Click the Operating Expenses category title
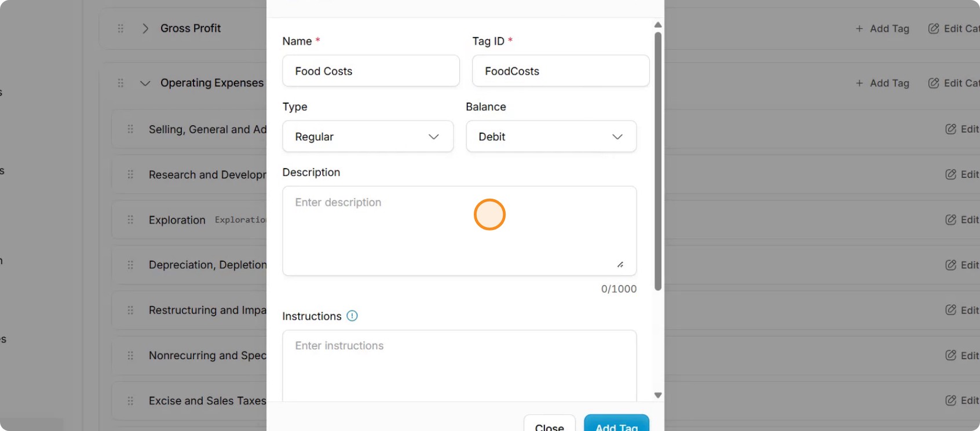This screenshot has height=431, width=980. 212,83
